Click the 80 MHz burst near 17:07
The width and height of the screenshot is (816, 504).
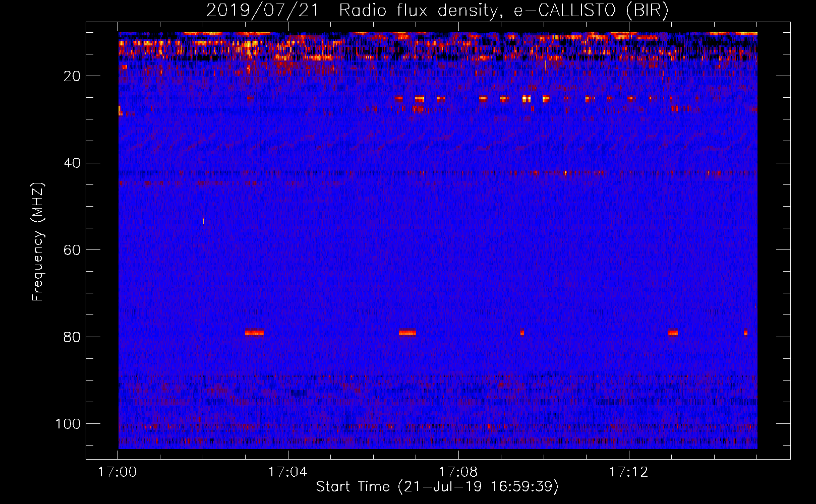(407, 333)
